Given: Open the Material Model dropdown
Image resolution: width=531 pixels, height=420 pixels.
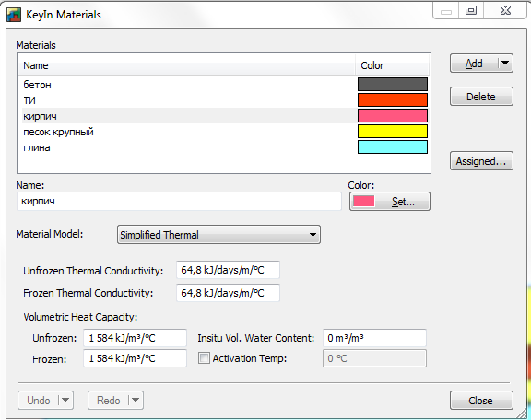Looking at the screenshot, I should [218, 235].
